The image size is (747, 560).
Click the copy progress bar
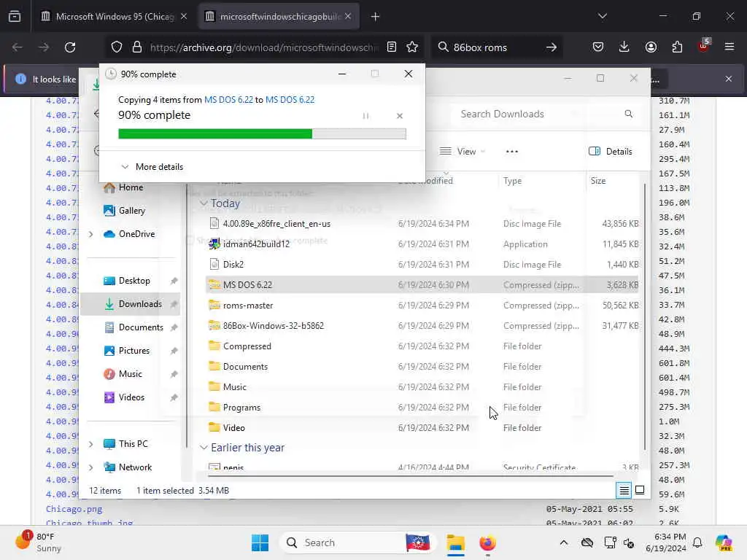coord(262,134)
